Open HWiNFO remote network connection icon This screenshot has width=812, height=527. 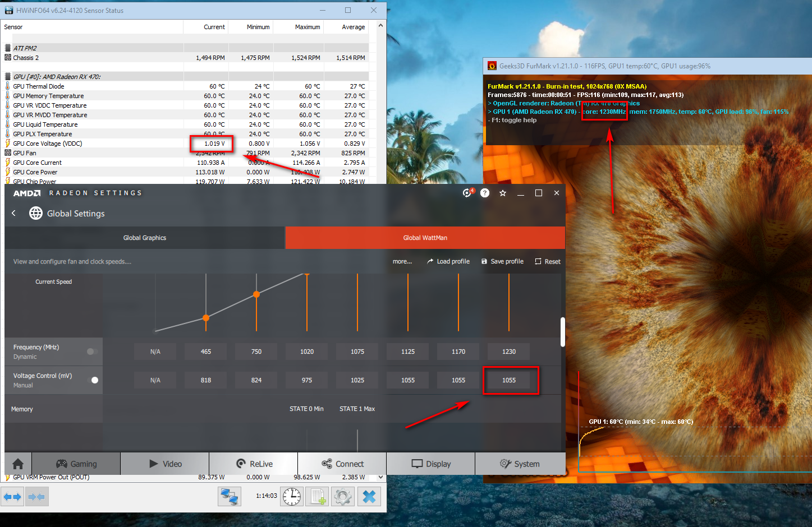[229, 496]
